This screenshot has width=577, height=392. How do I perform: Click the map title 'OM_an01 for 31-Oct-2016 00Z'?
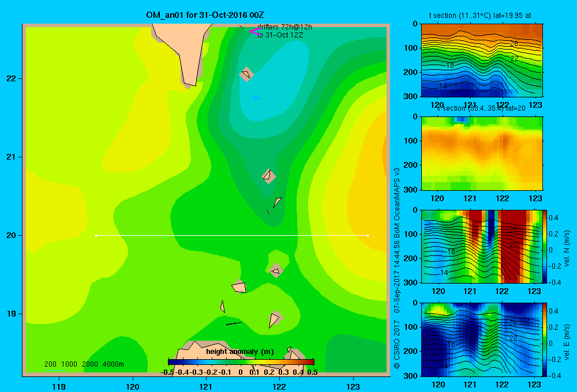click(205, 15)
